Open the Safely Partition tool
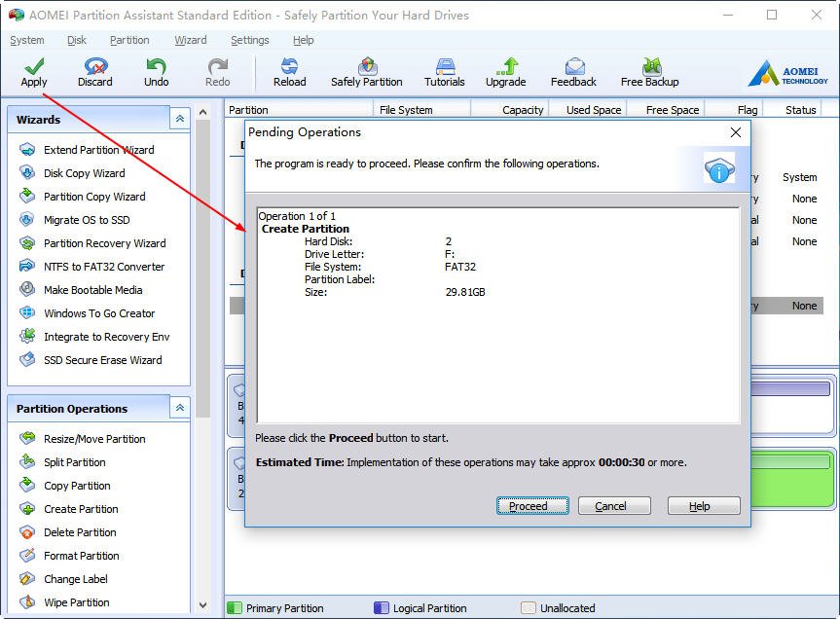 click(x=366, y=72)
